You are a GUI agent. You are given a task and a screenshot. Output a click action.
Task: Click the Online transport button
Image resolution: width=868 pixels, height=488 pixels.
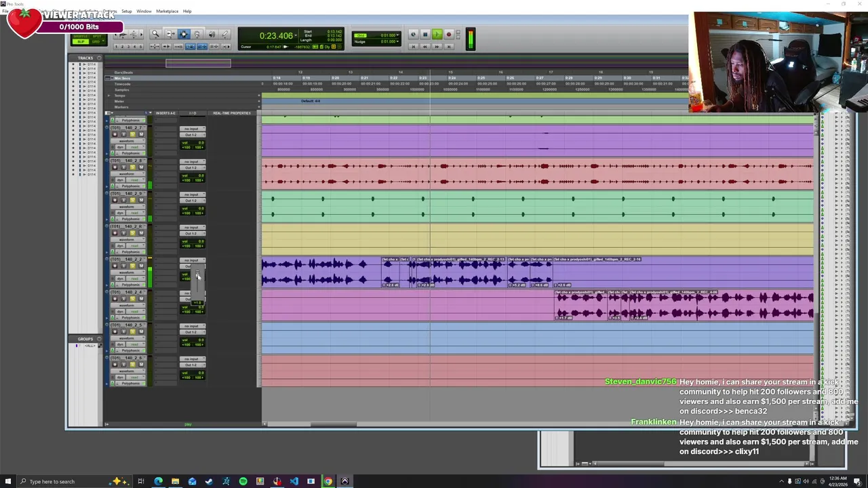pyautogui.click(x=413, y=35)
